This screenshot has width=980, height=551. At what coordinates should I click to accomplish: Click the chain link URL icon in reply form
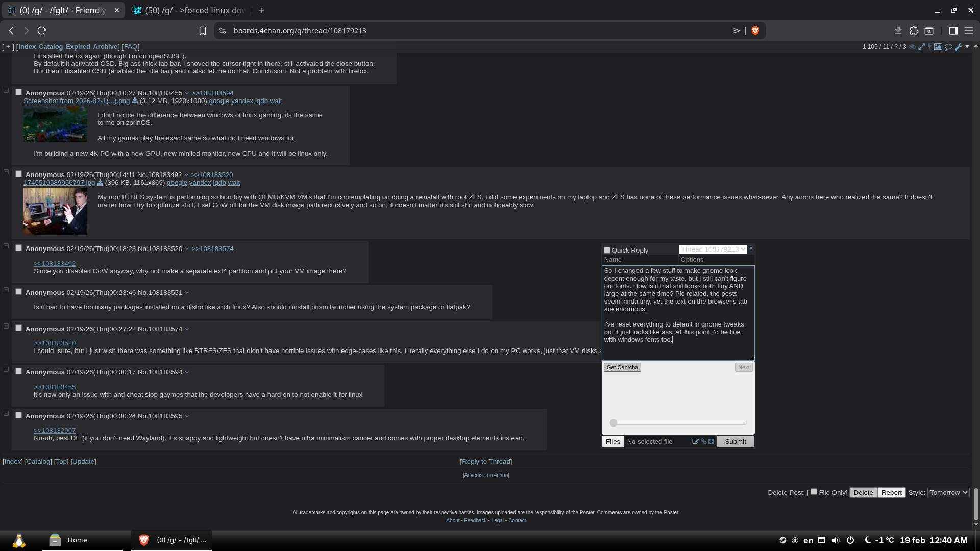point(703,441)
